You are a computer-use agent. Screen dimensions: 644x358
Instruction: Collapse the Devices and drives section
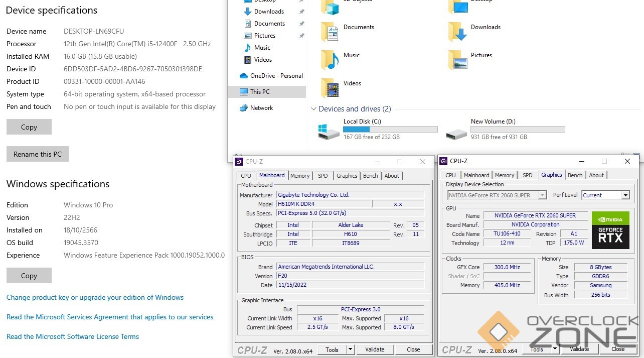click(x=313, y=109)
